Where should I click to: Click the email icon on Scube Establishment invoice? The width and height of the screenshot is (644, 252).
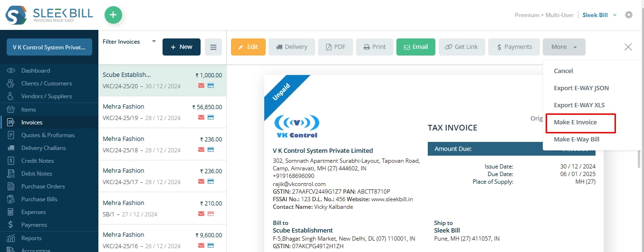point(201,86)
